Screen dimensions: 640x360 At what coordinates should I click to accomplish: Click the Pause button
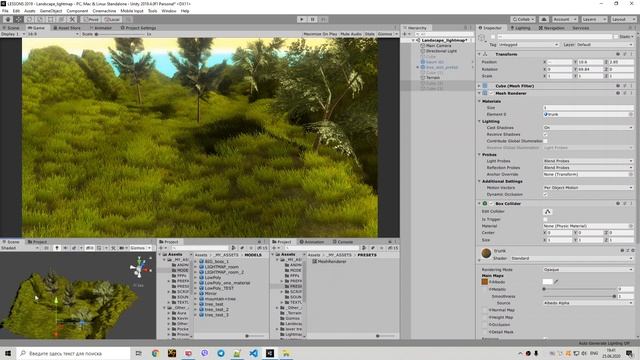coord(313,19)
